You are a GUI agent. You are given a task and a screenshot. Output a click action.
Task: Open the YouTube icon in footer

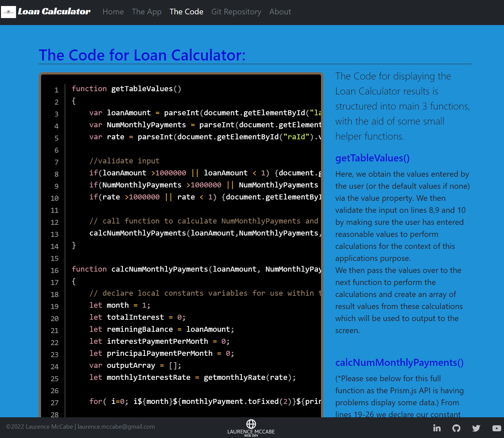click(x=497, y=428)
